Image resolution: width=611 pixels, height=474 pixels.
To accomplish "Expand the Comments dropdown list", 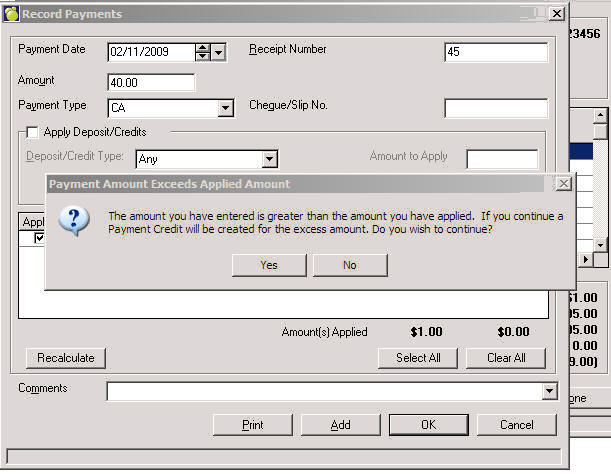I will (549, 392).
